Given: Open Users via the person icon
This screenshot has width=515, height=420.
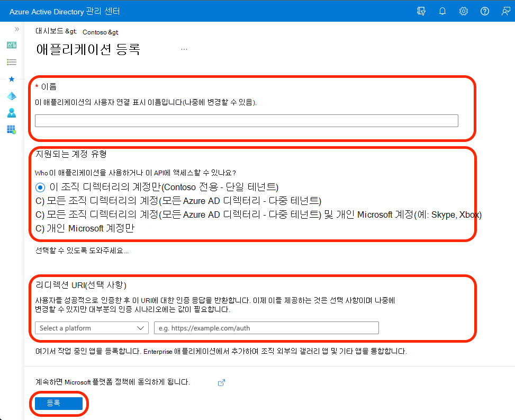Looking at the screenshot, I should [x=12, y=113].
